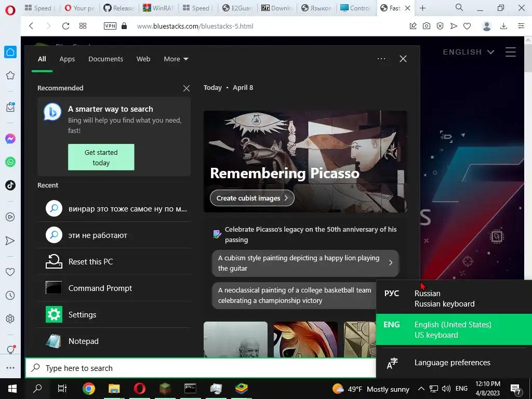Select English (United States) US keyboard
The height and width of the screenshot is (399, 532).
coord(454,329)
